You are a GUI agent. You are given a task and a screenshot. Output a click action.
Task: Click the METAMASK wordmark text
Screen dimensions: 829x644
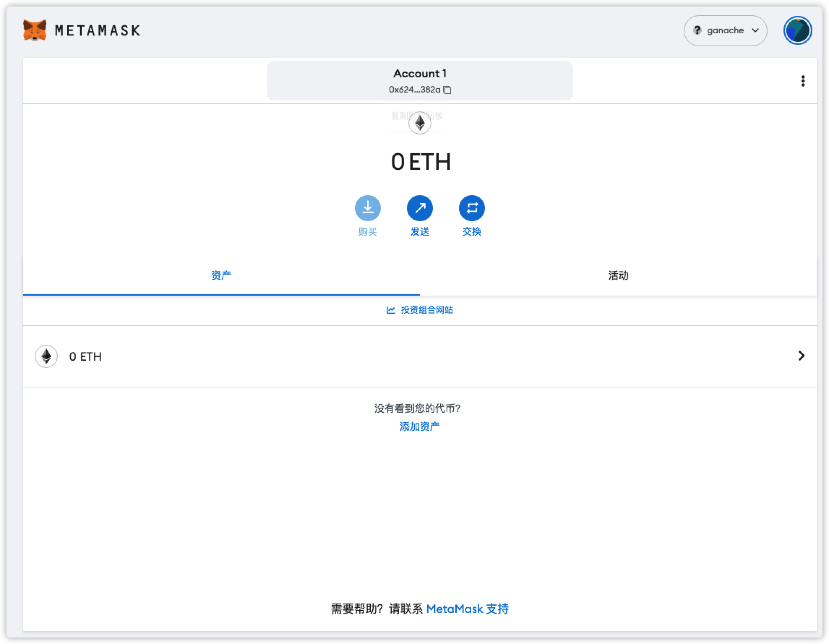pyautogui.click(x=98, y=30)
